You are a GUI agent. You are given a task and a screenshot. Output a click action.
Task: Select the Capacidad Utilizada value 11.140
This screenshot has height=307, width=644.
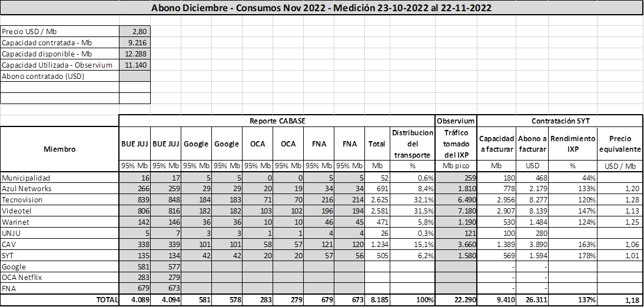(135, 65)
